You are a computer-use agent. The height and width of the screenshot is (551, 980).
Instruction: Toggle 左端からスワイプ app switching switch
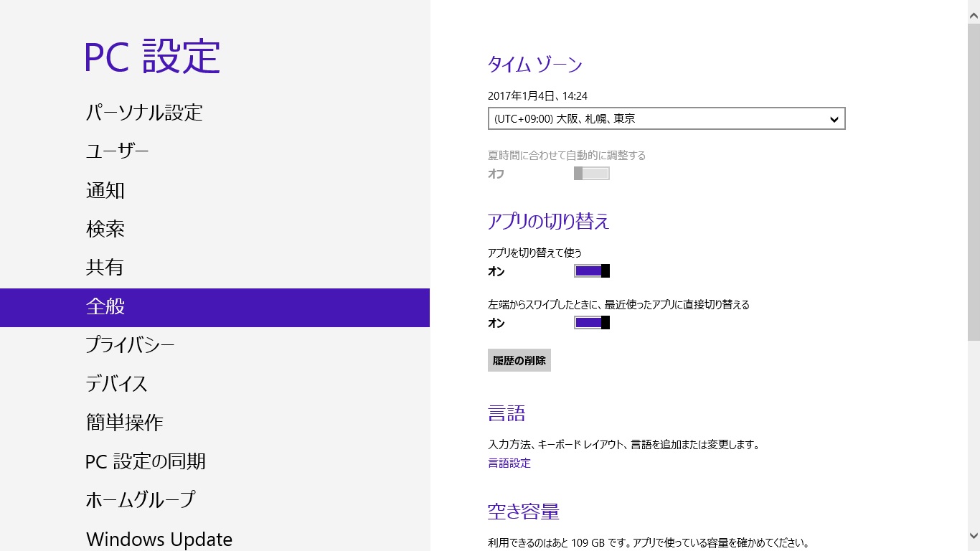592,322
